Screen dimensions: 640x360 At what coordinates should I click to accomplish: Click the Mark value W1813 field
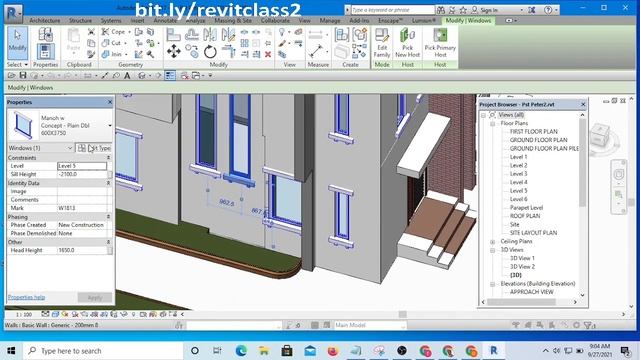click(82, 208)
